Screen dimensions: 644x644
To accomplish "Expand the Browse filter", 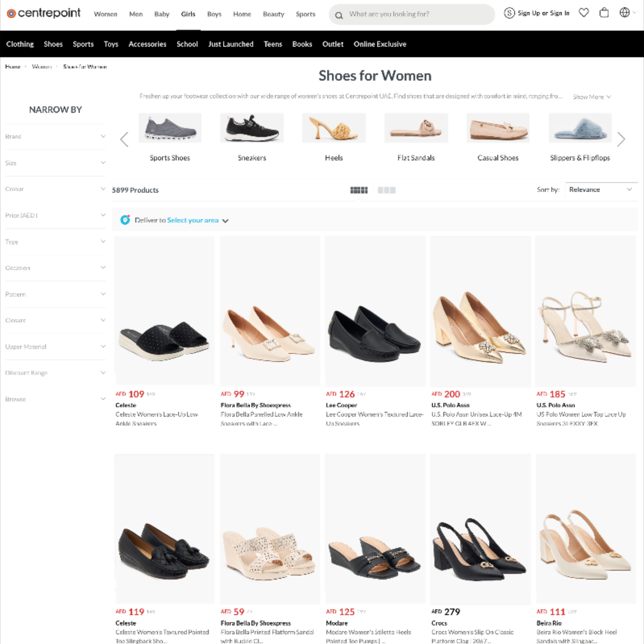I will point(55,399).
